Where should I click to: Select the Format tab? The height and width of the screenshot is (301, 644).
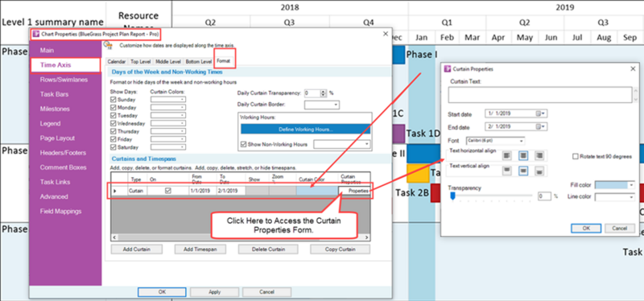225,61
